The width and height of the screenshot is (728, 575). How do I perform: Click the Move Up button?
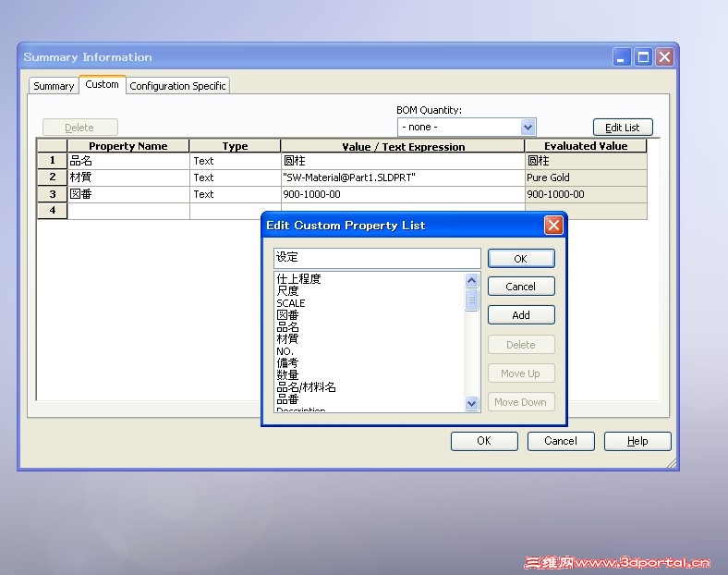[521, 373]
